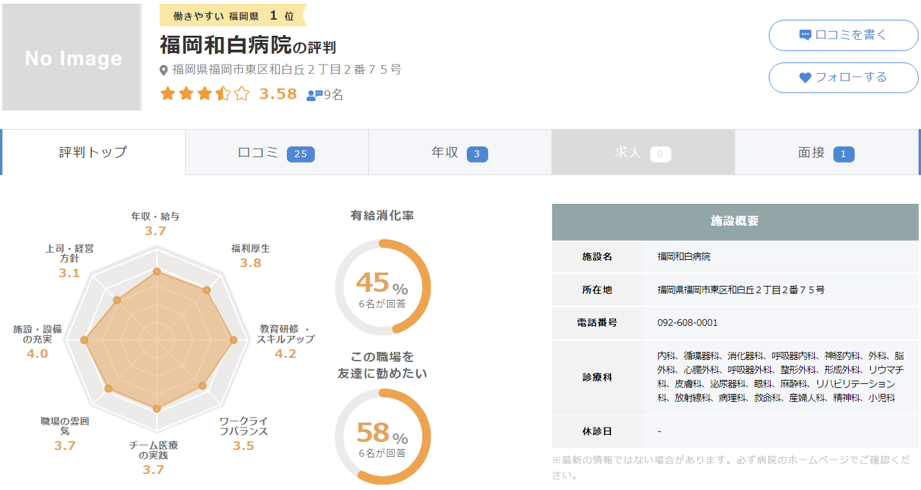Click the チーム医療の実践 3.7 label

[x=153, y=458]
